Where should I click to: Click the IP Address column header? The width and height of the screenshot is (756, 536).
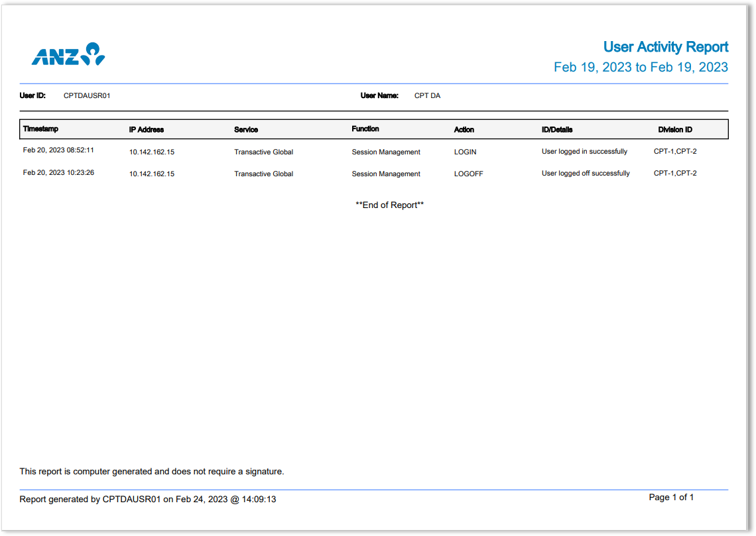[x=148, y=129]
